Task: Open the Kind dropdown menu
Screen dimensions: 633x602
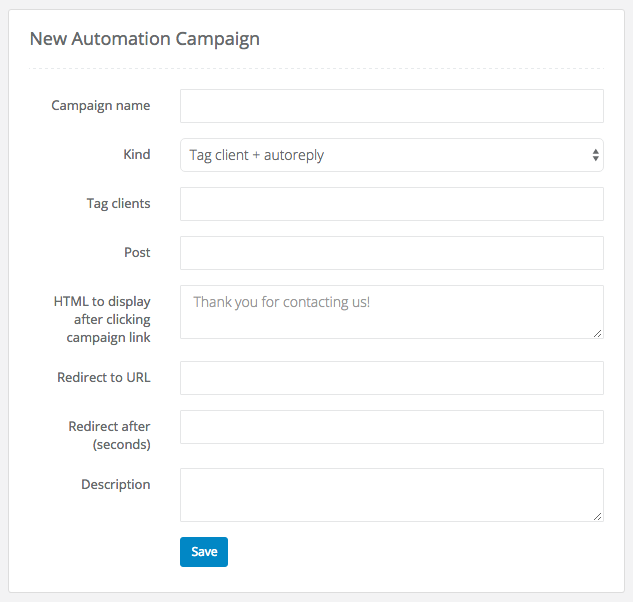Action: [391, 155]
